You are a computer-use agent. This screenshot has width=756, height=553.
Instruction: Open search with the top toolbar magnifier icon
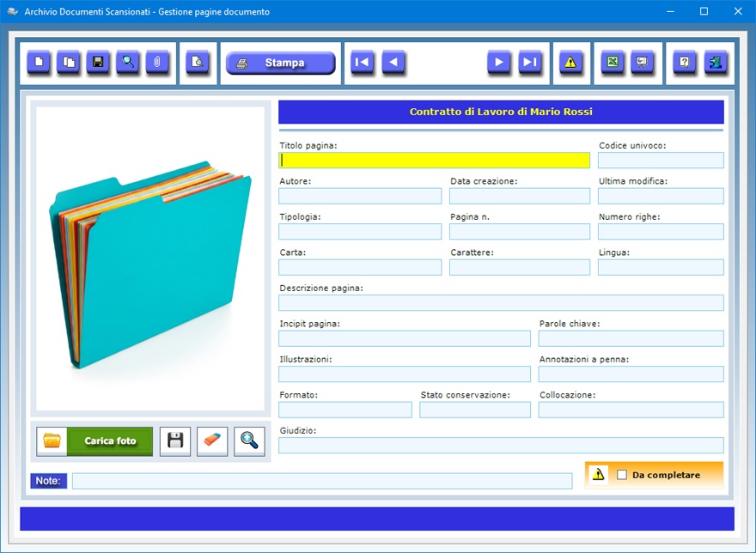pos(128,63)
